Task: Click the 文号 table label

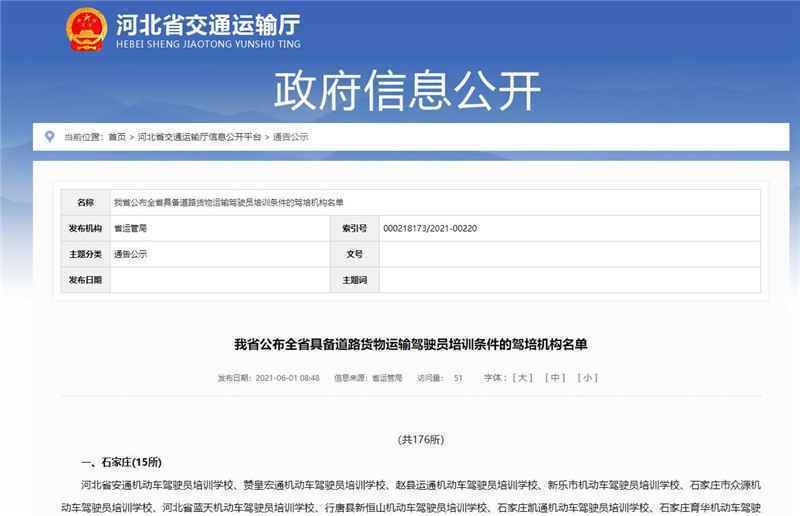Action: (x=355, y=254)
